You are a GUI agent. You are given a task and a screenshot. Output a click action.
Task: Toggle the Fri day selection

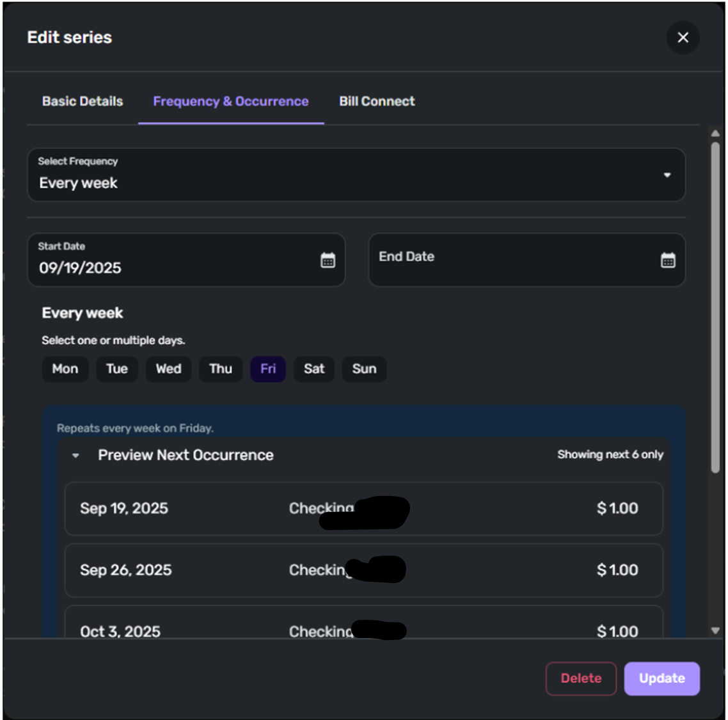[x=268, y=369]
